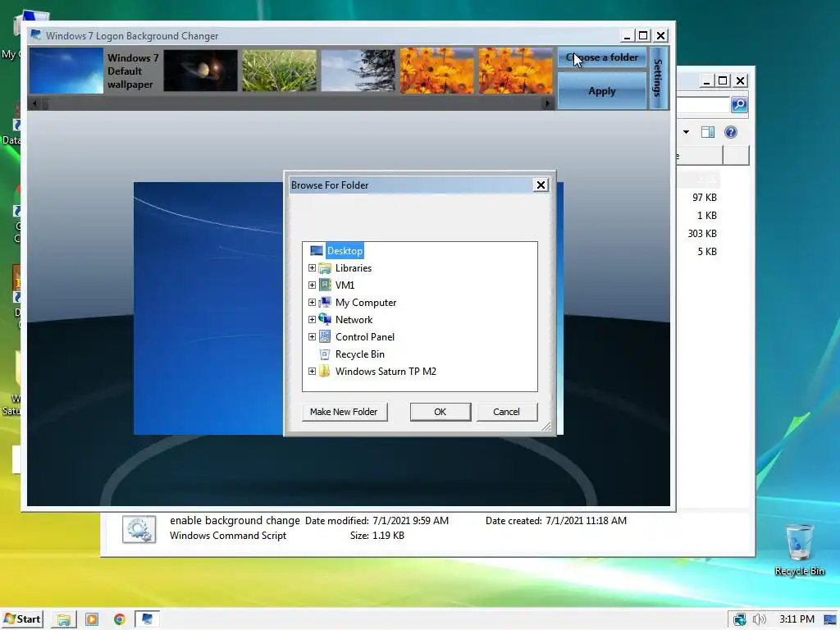This screenshot has height=630, width=840.
Task: Click the VM1 user icon in tree
Action: (x=325, y=285)
